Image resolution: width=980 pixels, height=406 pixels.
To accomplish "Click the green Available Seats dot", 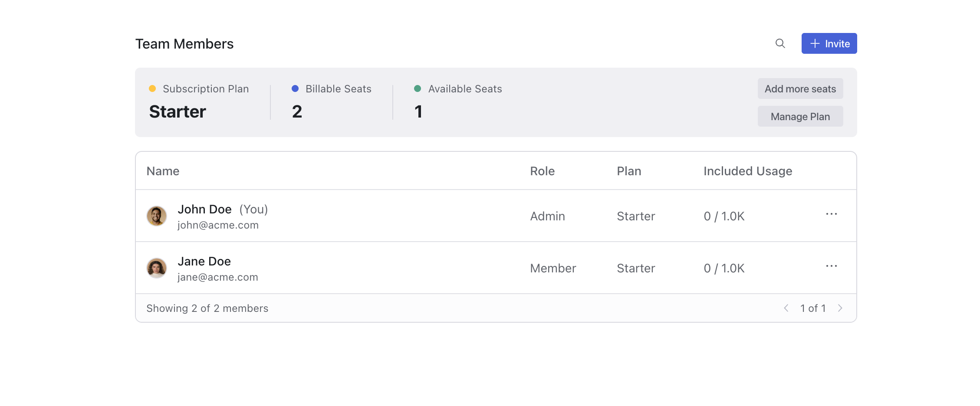I will click(418, 88).
